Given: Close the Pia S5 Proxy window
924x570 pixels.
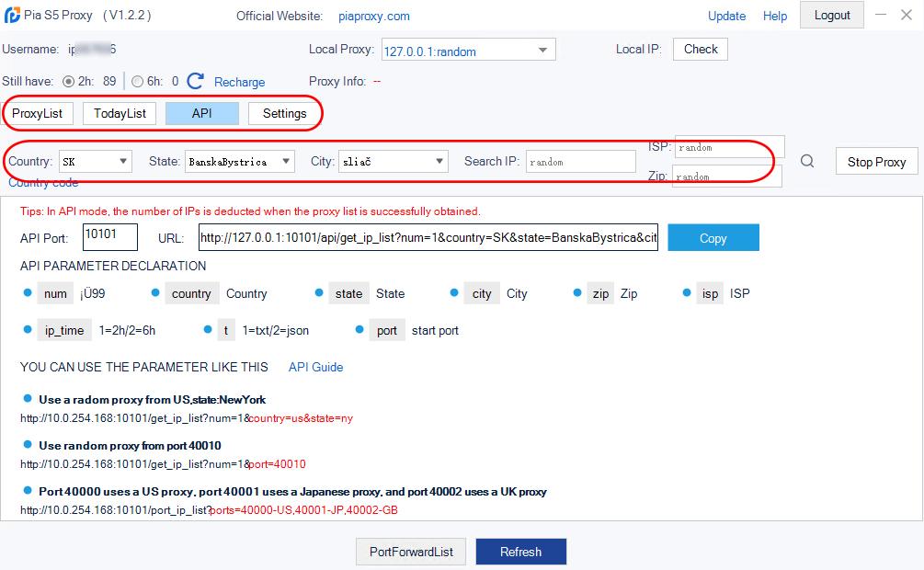Looking at the screenshot, I should click(x=907, y=15).
